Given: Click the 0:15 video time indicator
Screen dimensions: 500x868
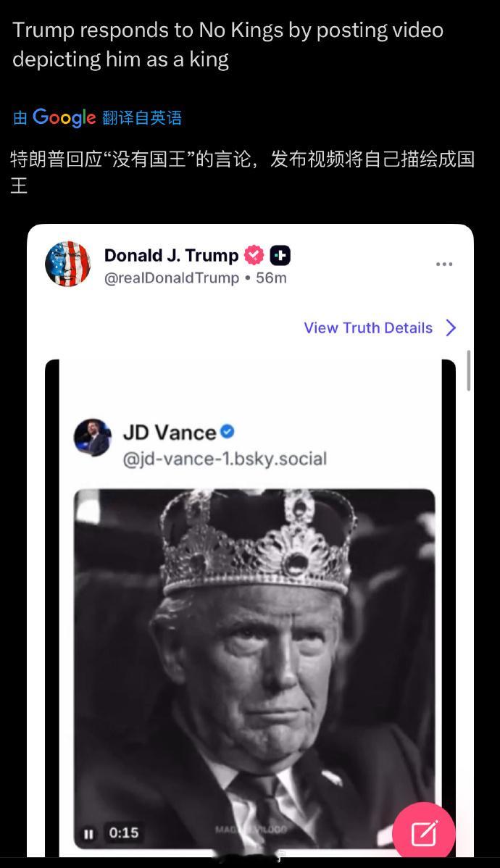Looking at the screenshot, I should click(x=124, y=833).
